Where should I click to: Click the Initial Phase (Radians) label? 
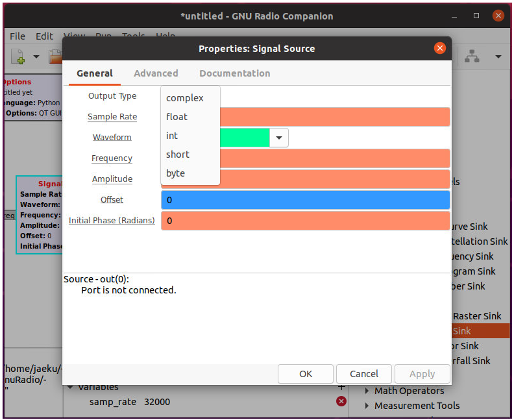pyautogui.click(x=112, y=220)
